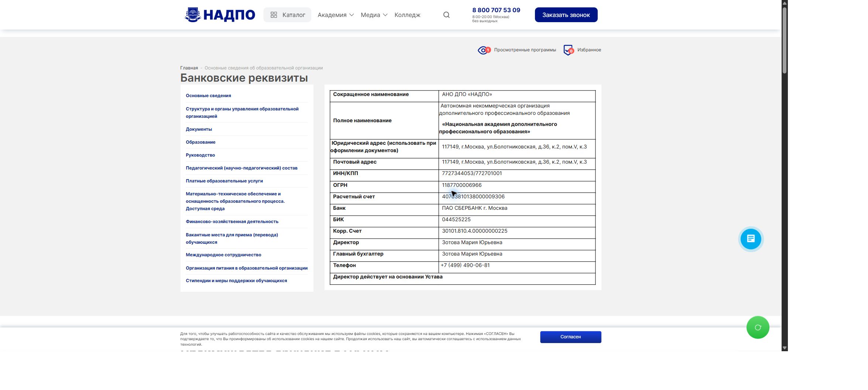This screenshot has width=868, height=390.
Task: Click the НАДПО logo
Action: [x=220, y=15]
